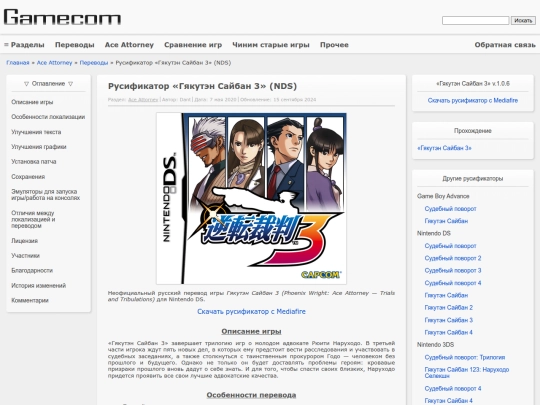The width and height of the screenshot is (540, 405).
Task: Click the Прохождение panel header
Action: coord(472,131)
